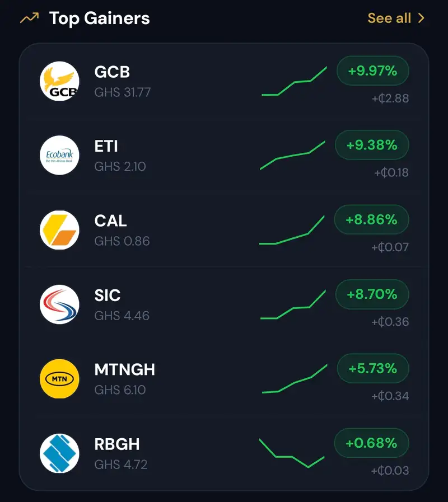Click the +5.73% MTNGH badge
Viewport: 448px width, 502px height.
tap(373, 368)
